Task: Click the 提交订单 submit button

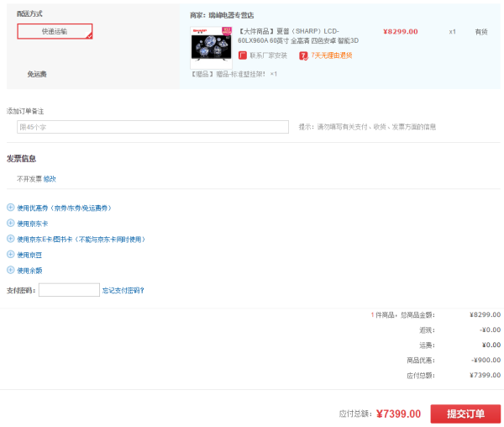Action: point(465,414)
